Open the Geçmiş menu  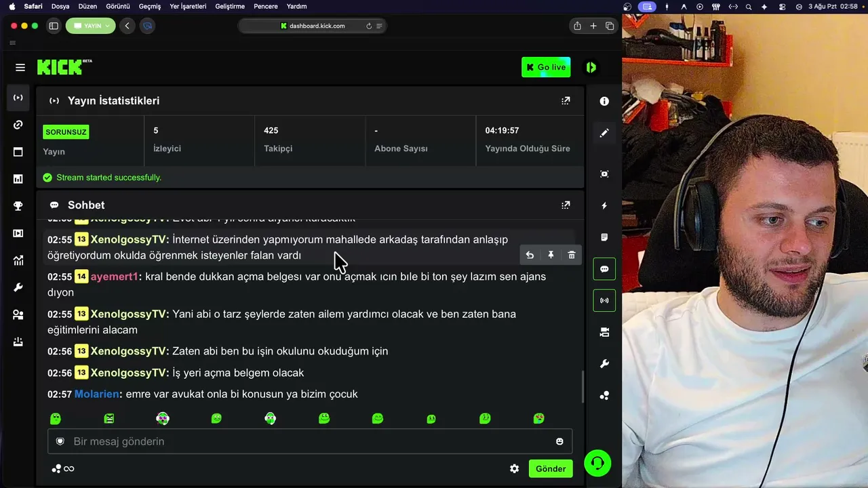[x=150, y=6]
